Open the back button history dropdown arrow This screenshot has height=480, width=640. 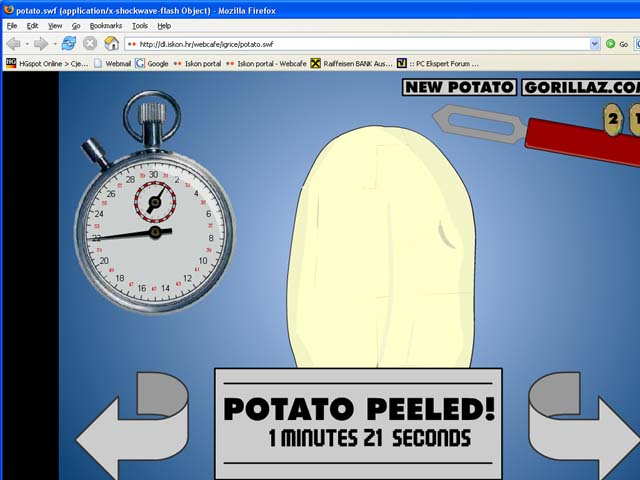click(26, 44)
